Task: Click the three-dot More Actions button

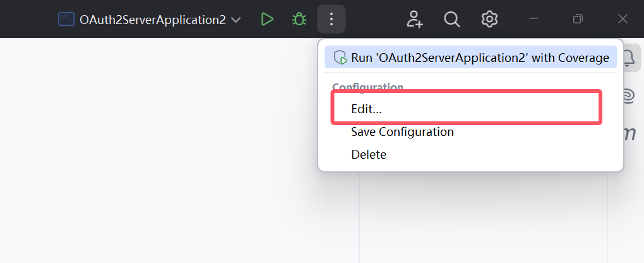Action: point(331,19)
